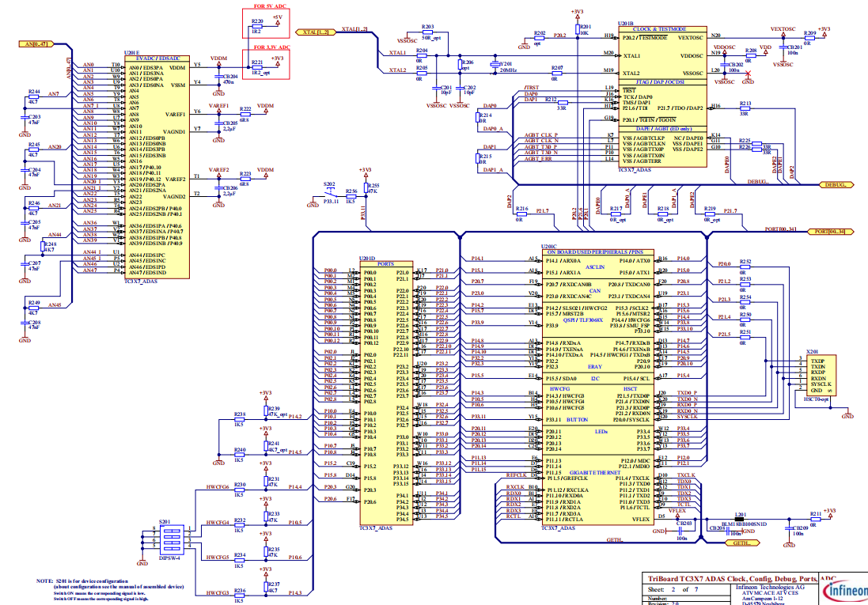This screenshot has width=868, height=605.
Task: Click the 'PORTS' header of U201D
Action: (x=386, y=264)
